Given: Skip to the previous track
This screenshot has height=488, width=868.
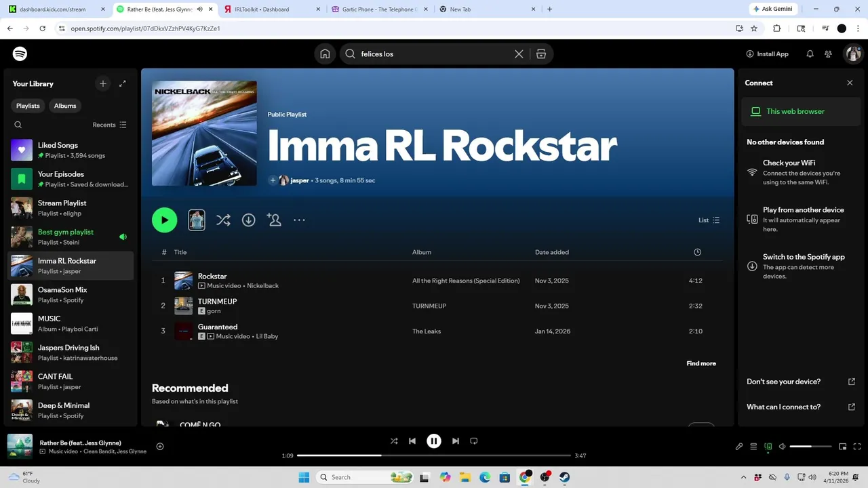Looking at the screenshot, I should pos(412,441).
